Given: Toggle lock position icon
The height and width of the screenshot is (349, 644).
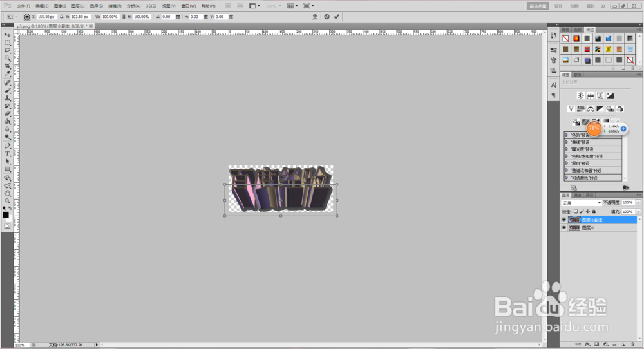Looking at the screenshot, I should 588,211.
